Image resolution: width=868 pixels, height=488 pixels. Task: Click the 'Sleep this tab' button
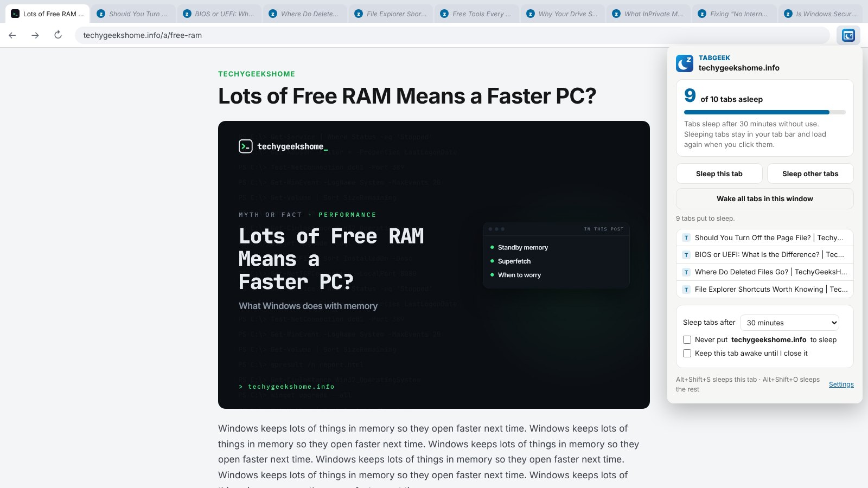pyautogui.click(x=719, y=174)
